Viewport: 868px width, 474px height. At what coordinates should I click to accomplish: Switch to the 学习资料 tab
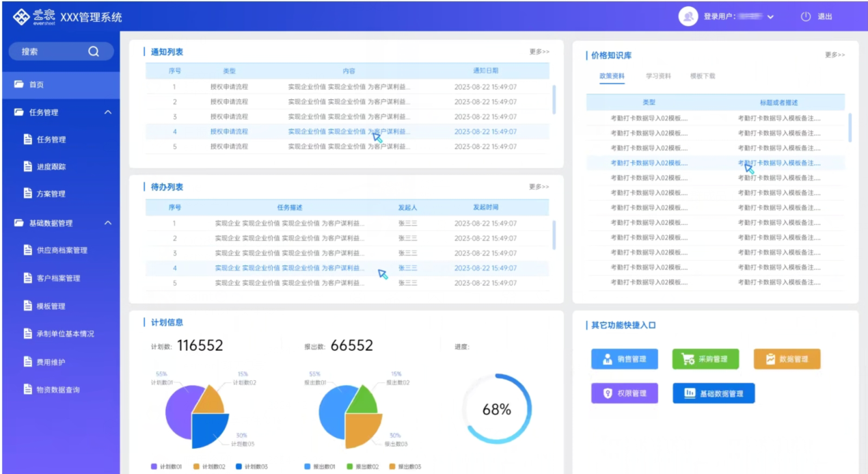[x=658, y=76]
